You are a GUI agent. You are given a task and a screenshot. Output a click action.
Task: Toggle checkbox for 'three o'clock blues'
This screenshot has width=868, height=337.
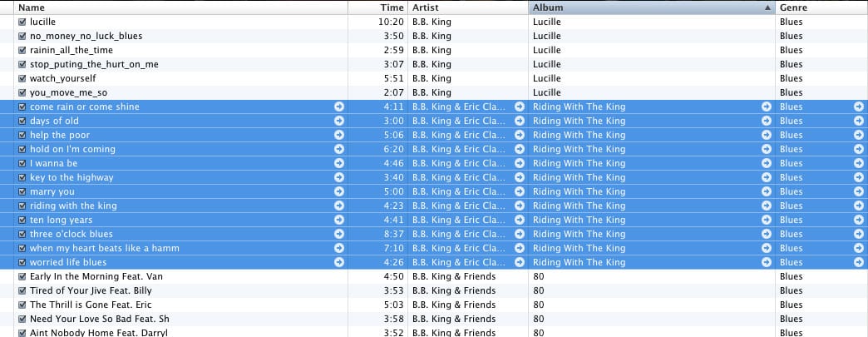coord(22,234)
